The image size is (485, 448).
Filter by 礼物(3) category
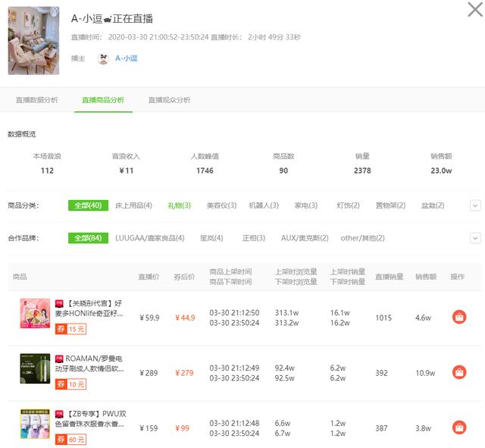179,205
